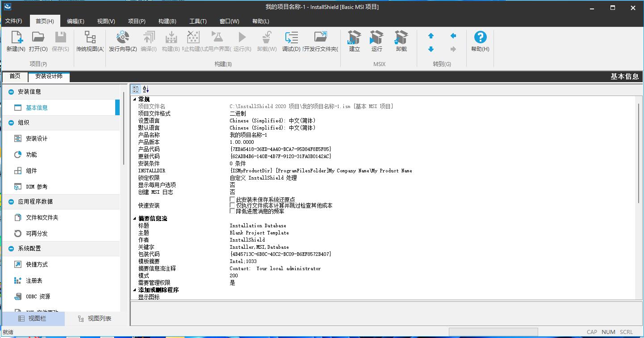Navigate down with the blue down arrow
The height and width of the screenshot is (338, 644).
click(x=431, y=49)
